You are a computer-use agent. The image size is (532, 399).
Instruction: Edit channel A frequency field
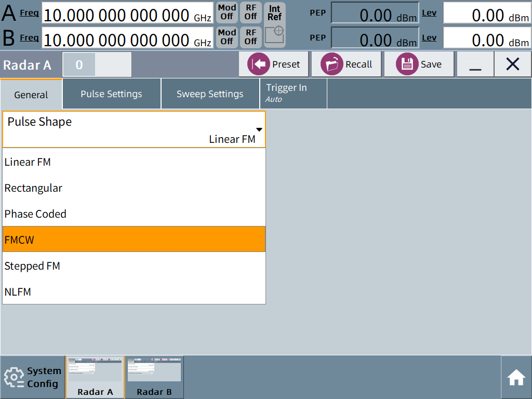point(128,13)
